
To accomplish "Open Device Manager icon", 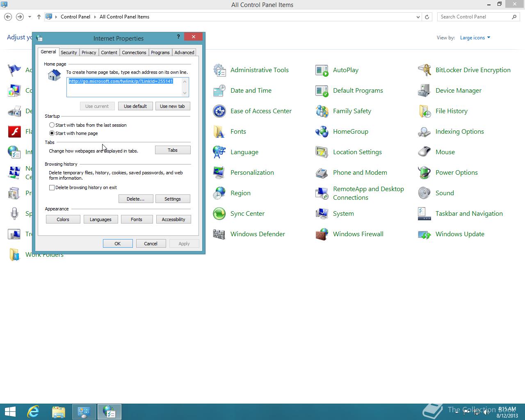I will 425,91.
